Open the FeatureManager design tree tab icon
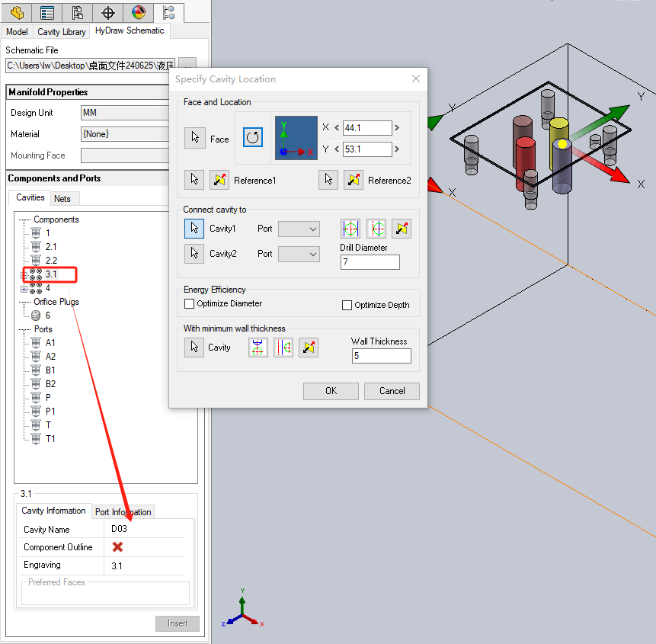The height and width of the screenshot is (644, 656). coord(17,12)
